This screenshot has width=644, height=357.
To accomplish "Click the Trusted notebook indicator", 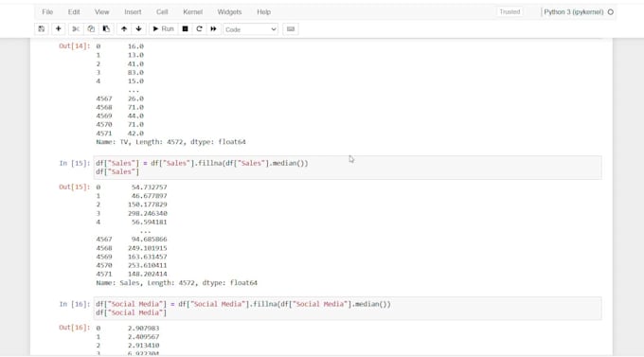I will click(x=510, y=12).
